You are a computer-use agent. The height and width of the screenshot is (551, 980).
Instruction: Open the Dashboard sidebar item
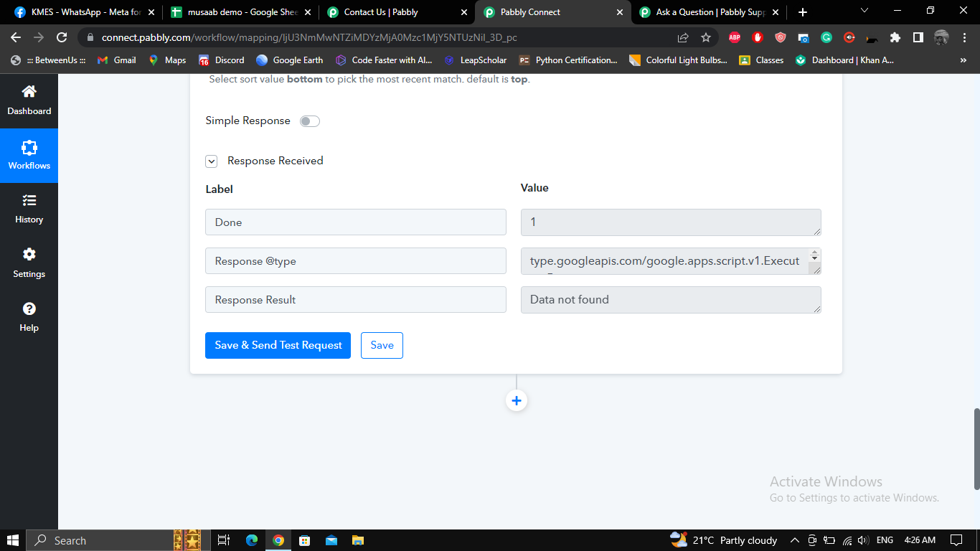(x=29, y=100)
